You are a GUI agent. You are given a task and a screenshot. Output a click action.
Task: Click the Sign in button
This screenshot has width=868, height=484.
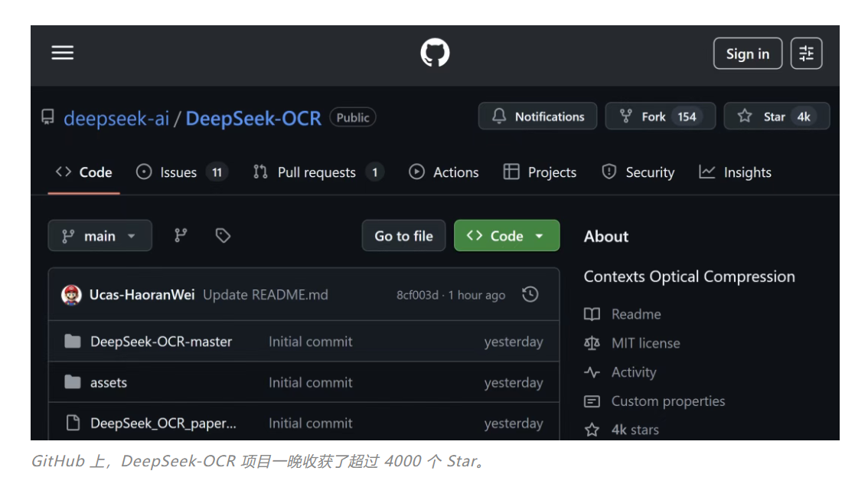[x=747, y=54]
